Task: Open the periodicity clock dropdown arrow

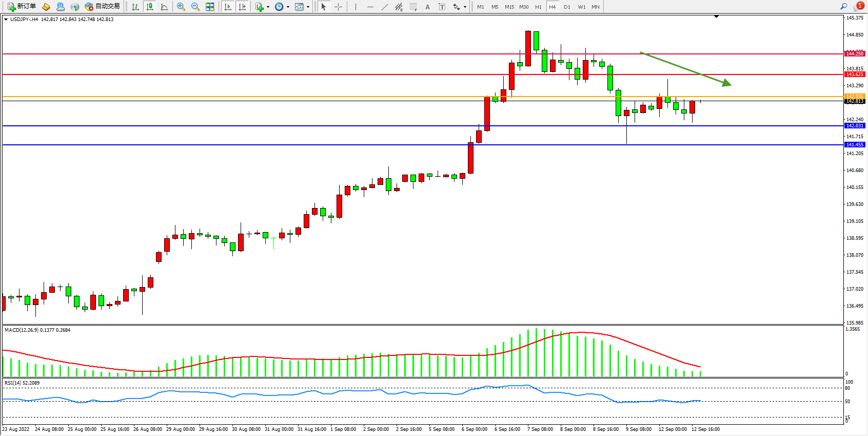Action: (288, 7)
